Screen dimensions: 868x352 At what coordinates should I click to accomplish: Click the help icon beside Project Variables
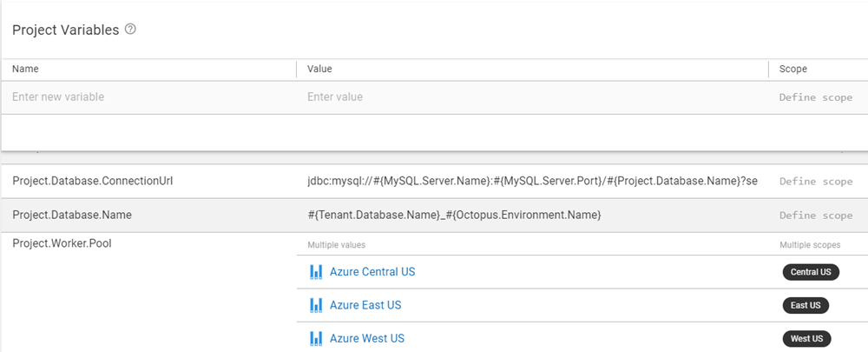(x=130, y=30)
